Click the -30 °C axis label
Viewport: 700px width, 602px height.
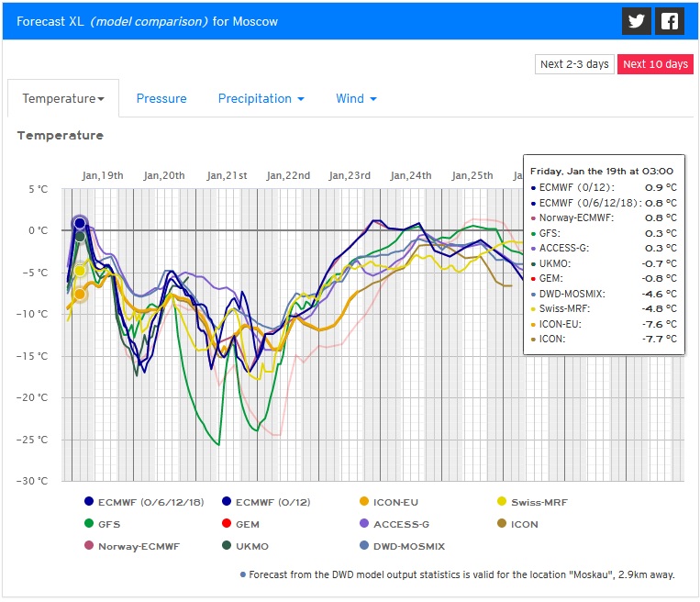click(32, 481)
